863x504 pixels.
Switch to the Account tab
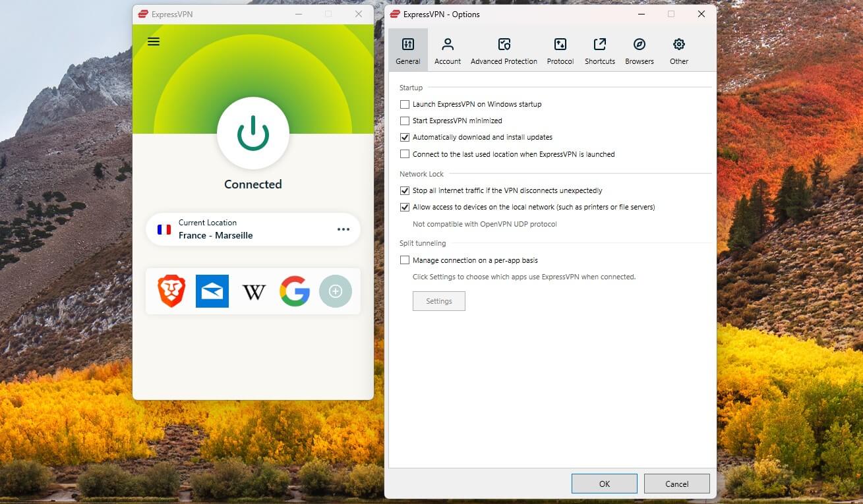tap(448, 50)
